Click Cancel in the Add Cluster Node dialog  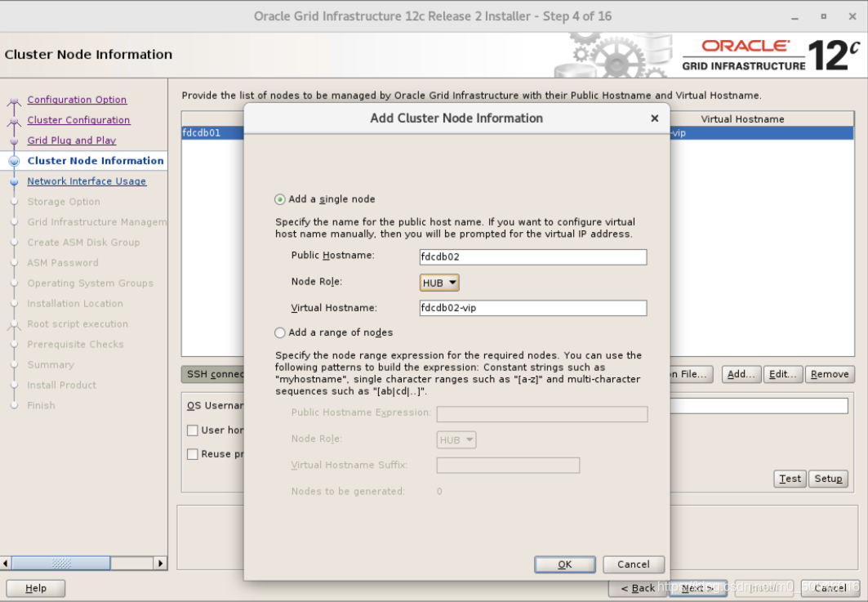click(x=634, y=564)
